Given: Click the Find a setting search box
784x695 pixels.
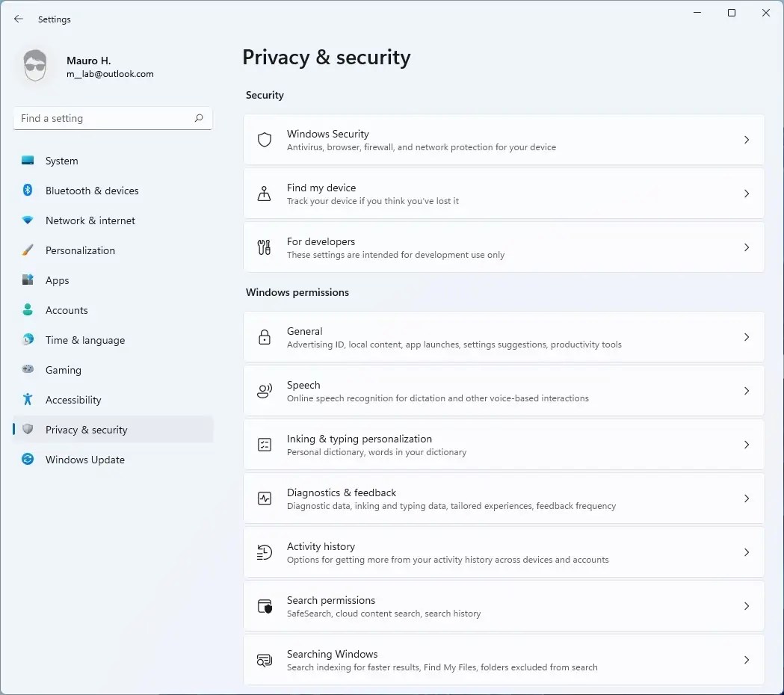Looking at the screenshot, I should [113, 119].
